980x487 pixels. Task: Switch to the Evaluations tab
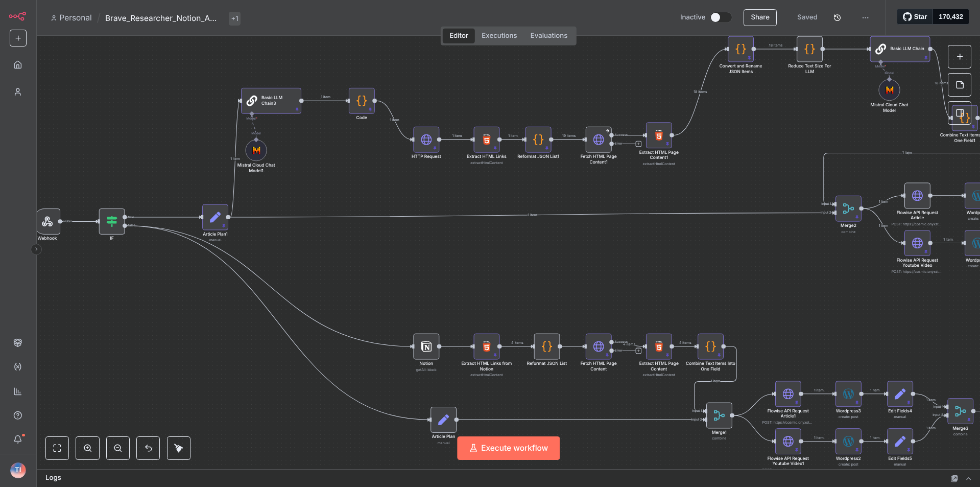tap(548, 36)
